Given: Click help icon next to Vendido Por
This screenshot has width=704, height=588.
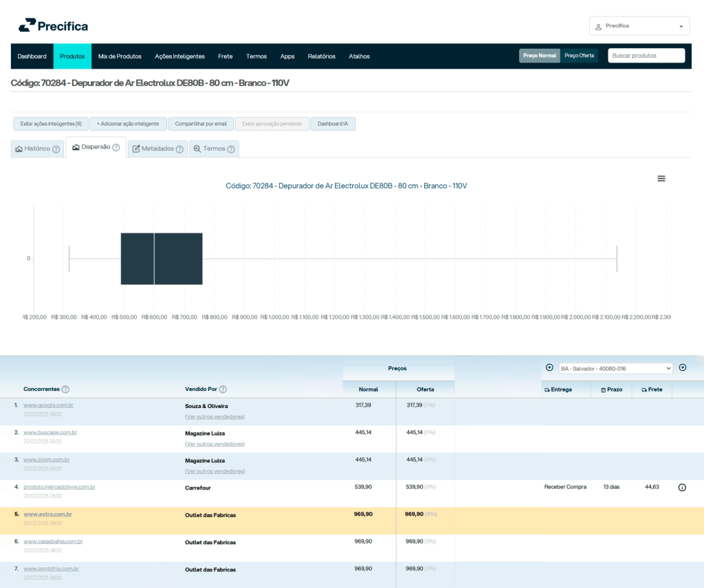Looking at the screenshot, I should pyautogui.click(x=223, y=389).
